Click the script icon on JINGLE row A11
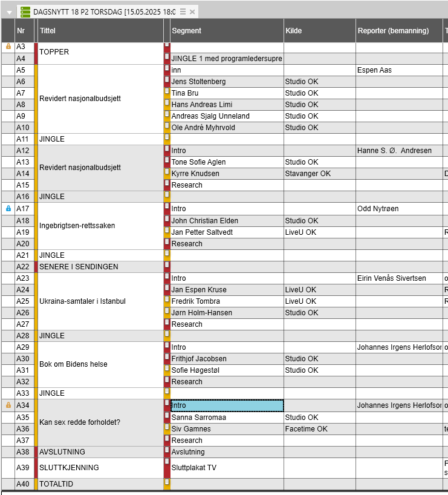The height and width of the screenshot is (495, 448). click(x=167, y=137)
